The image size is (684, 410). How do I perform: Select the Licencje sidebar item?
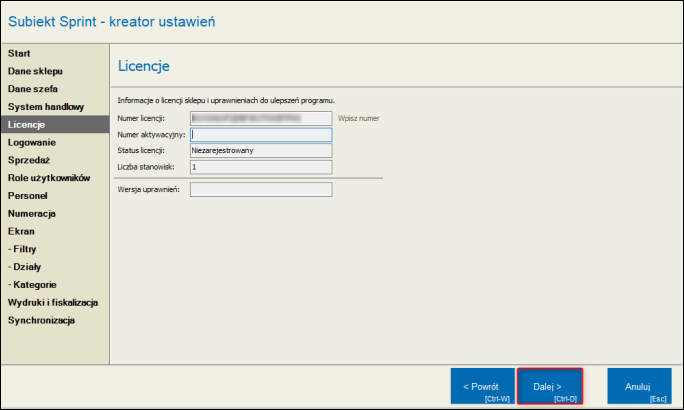55,124
